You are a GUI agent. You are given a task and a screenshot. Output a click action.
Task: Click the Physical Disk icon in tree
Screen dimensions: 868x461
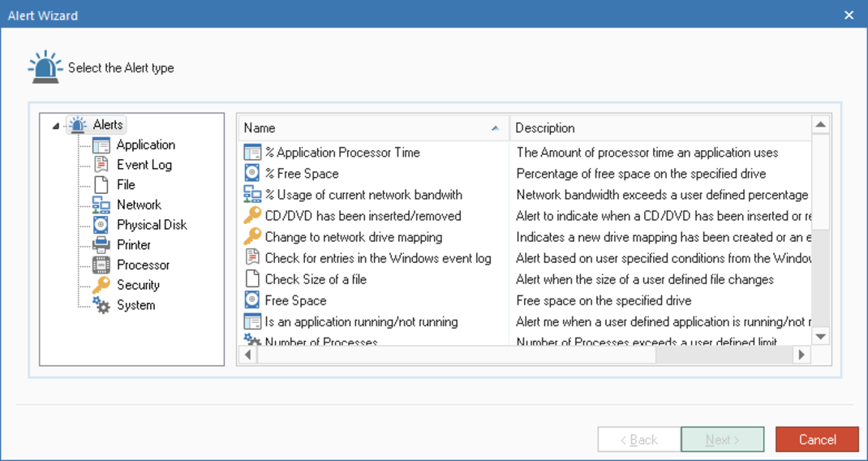[x=101, y=225]
